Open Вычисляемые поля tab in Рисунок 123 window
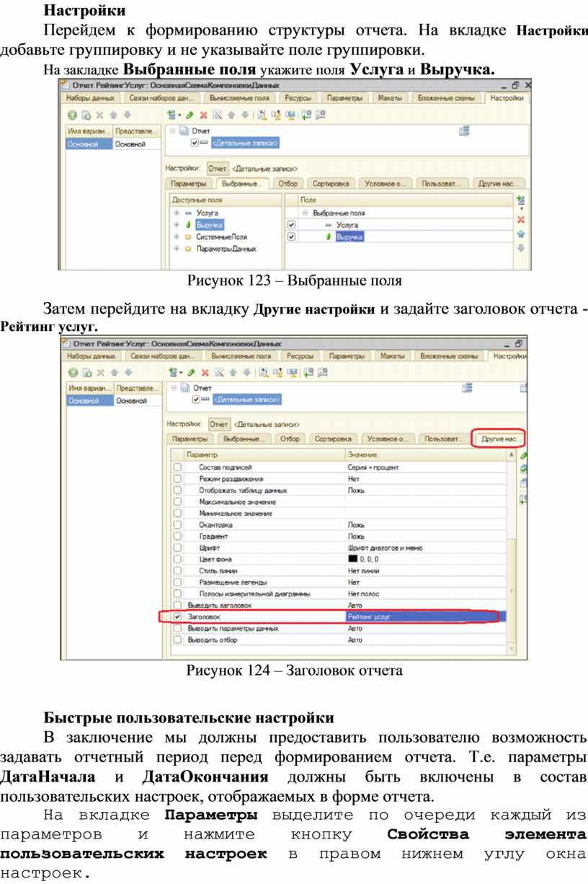The image size is (588, 884). coord(241,98)
